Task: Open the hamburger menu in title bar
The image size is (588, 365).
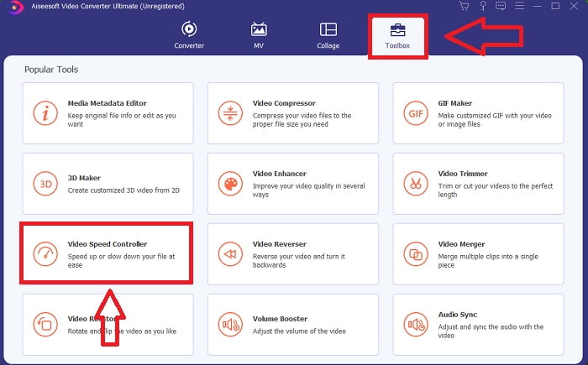Action: click(x=520, y=6)
